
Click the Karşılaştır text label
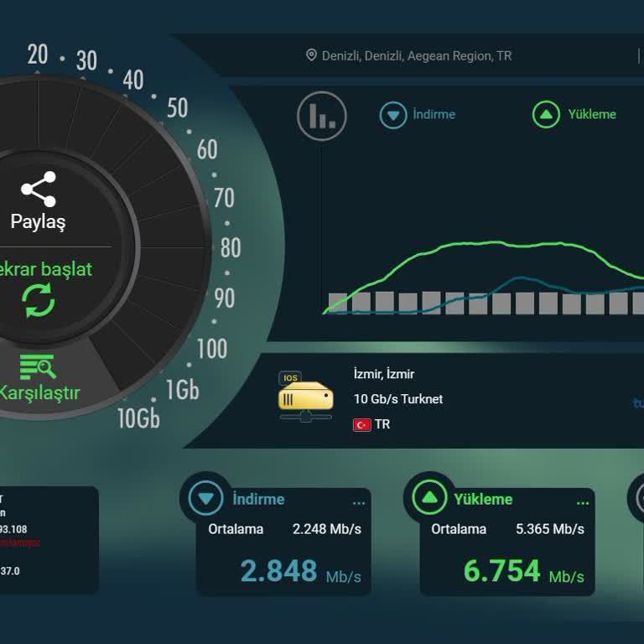39,392
